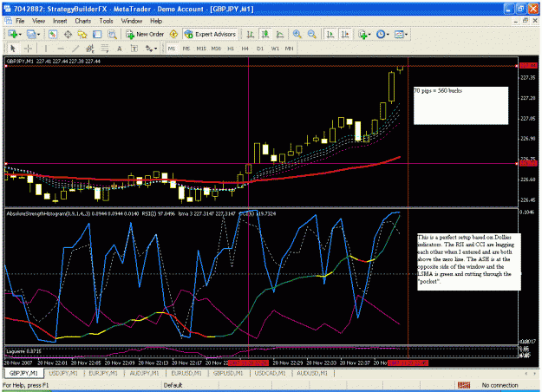Switch chart to candlesticks style
The width and height of the screenshot is (542, 392).
265,34
